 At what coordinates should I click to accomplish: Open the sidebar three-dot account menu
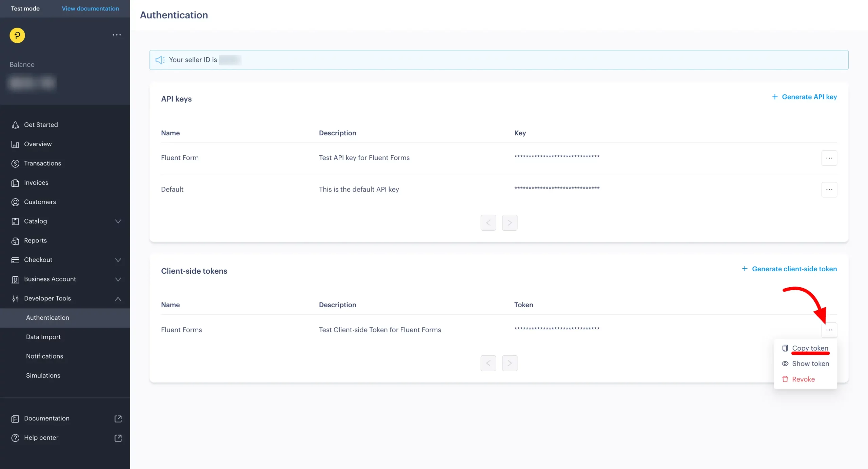click(117, 35)
